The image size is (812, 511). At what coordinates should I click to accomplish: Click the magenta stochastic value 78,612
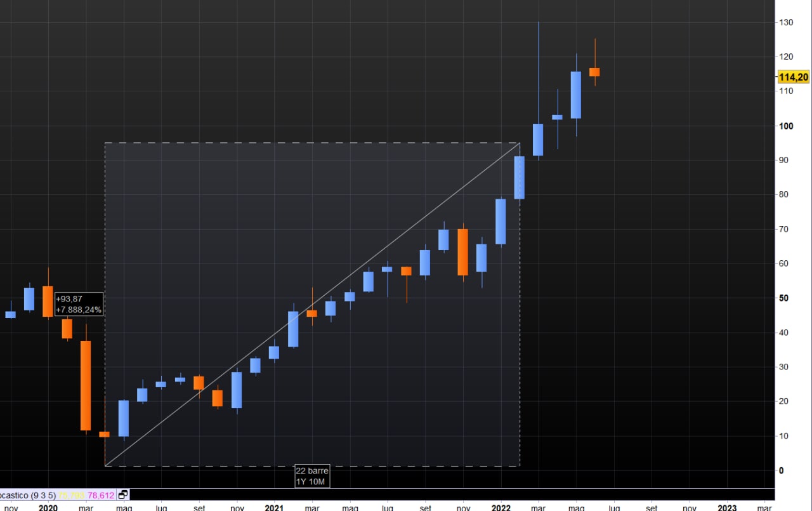(101, 494)
